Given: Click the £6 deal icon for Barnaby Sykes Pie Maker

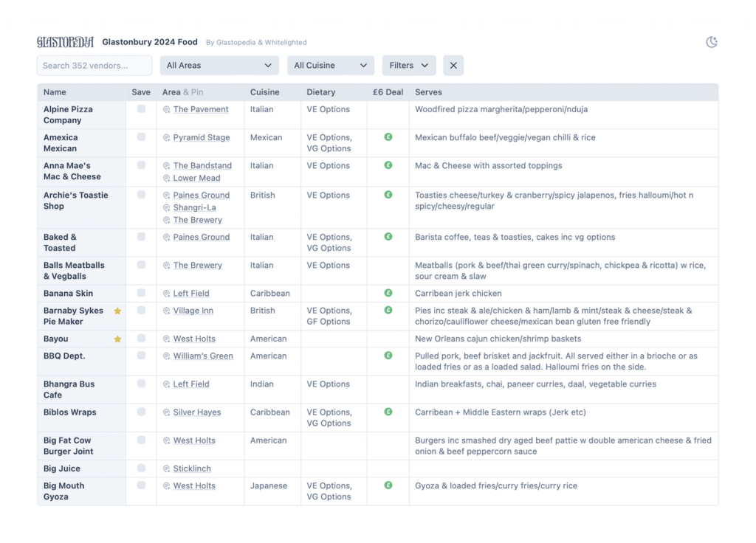Looking at the screenshot, I should [388, 311].
